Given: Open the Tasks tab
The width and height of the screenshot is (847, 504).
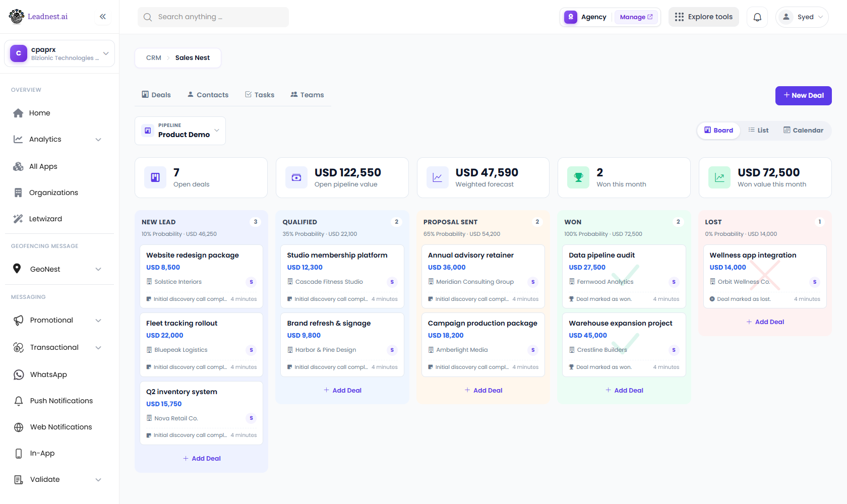Looking at the screenshot, I should point(260,95).
